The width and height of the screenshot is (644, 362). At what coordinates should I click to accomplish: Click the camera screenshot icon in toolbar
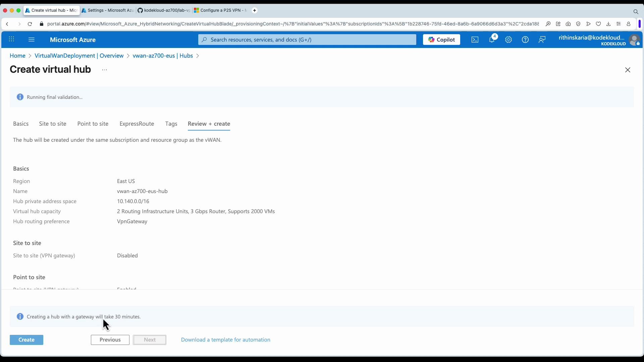568,24
